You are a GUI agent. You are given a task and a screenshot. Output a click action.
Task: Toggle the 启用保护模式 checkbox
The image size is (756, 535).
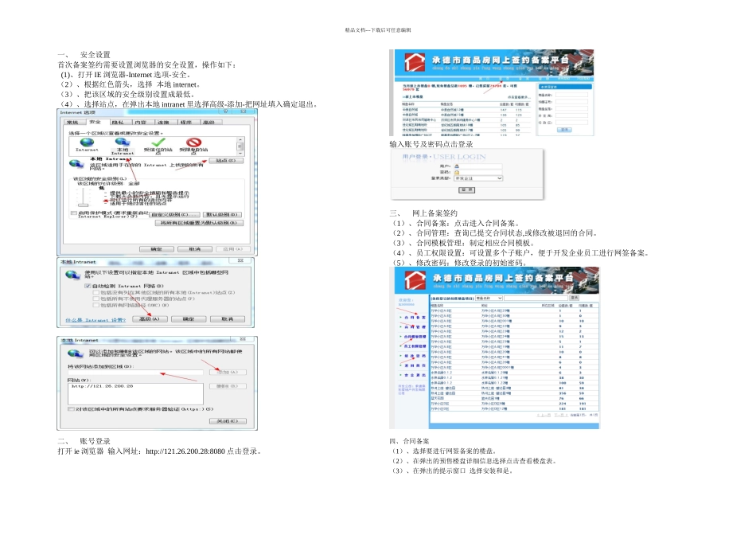click(73, 213)
